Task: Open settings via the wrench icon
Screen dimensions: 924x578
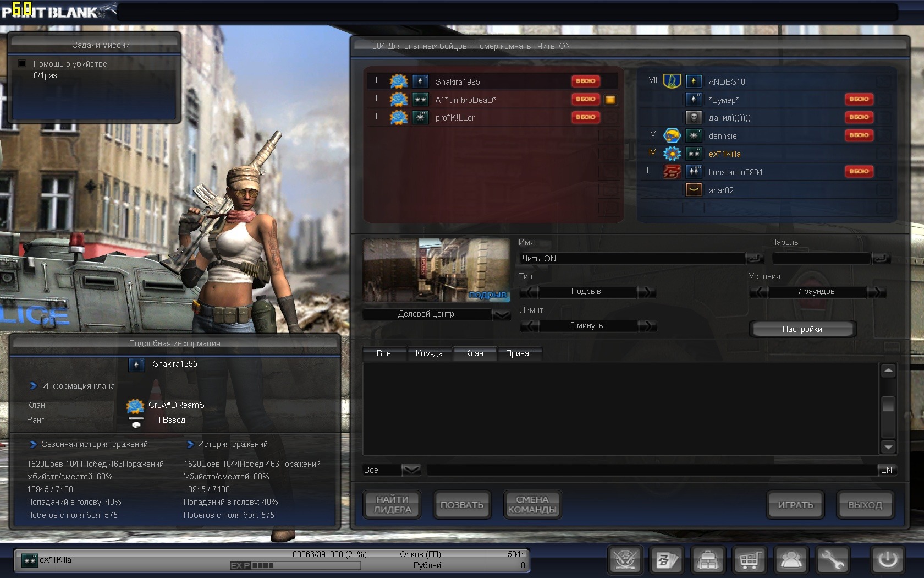Action: [833, 560]
